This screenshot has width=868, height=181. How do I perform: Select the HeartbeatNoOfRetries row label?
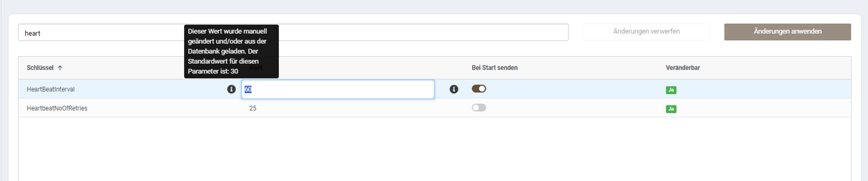[x=57, y=108]
